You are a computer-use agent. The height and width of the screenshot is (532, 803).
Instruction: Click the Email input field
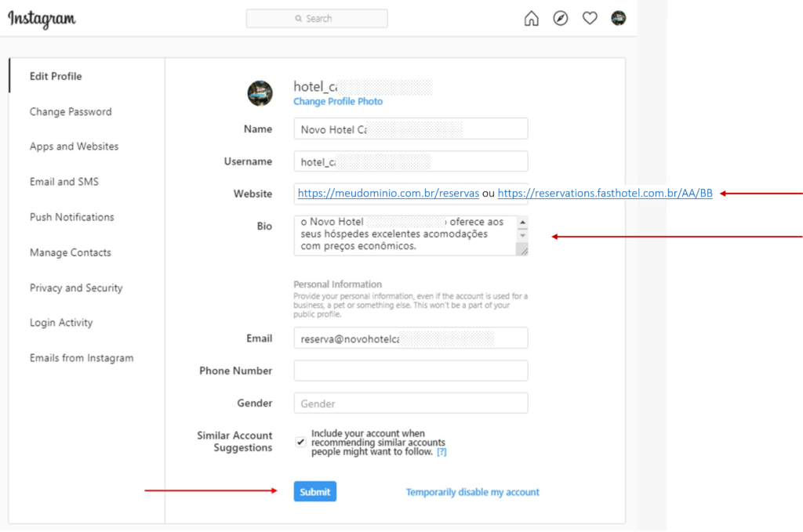point(411,338)
